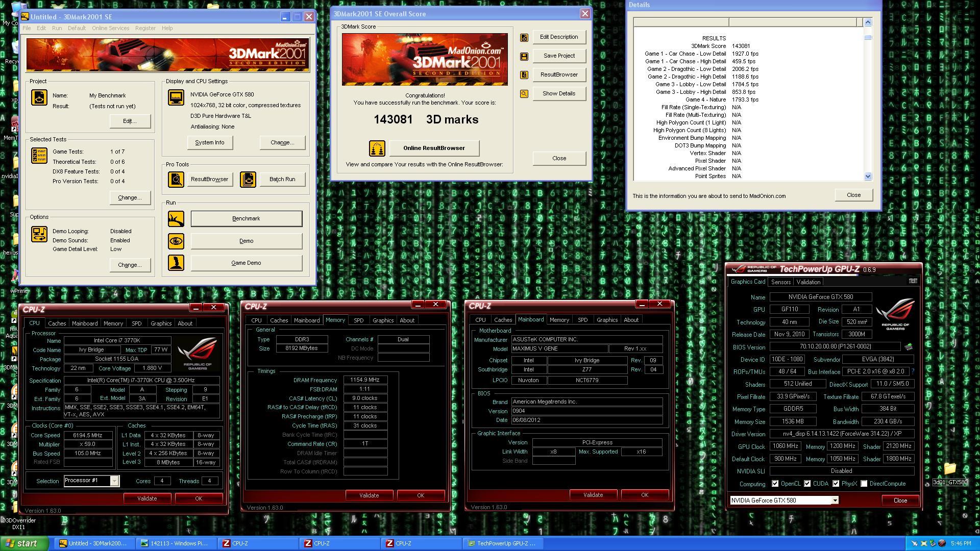Screen dimensions: 980x551
Task: Switch to the Validation tab in GPU-Z
Action: pos(808,282)
